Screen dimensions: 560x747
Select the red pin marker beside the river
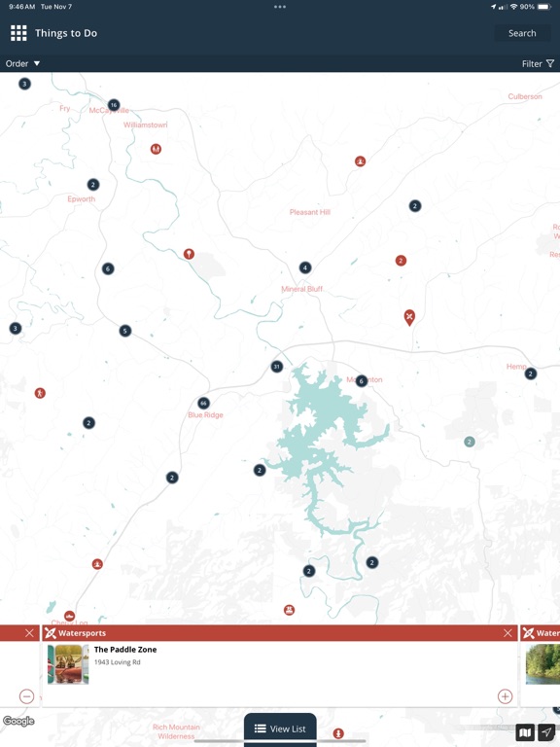click(189, 254)
